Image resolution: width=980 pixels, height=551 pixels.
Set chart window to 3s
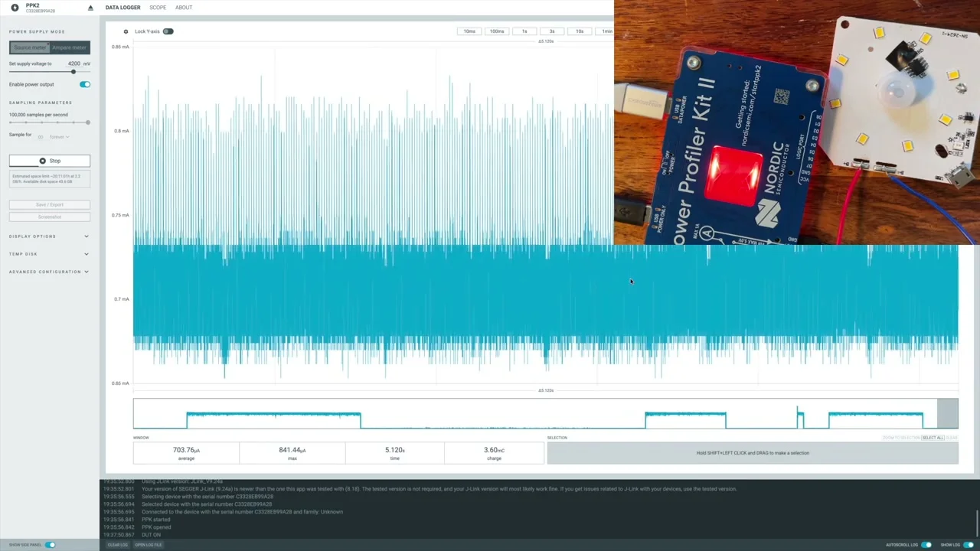coord(552,31)
